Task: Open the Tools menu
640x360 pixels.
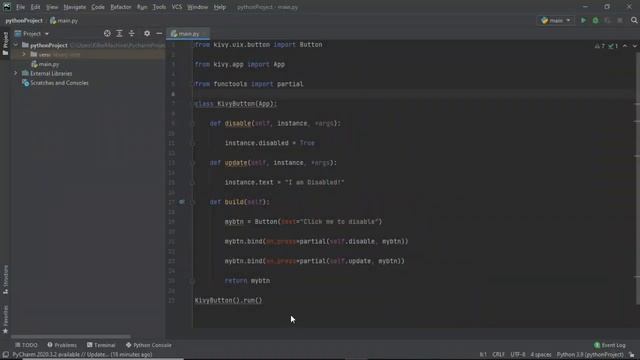Action: (x=159, y=7)
